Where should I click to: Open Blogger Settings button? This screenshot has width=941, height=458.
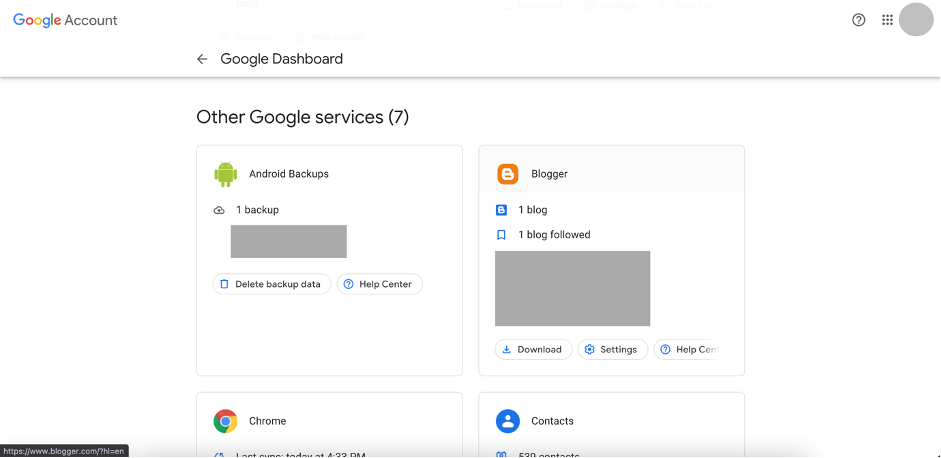point(613,349)
